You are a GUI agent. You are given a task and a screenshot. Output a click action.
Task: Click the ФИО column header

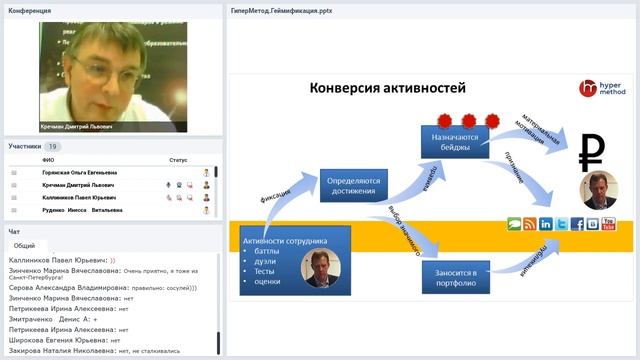click(x=48, y=160)
